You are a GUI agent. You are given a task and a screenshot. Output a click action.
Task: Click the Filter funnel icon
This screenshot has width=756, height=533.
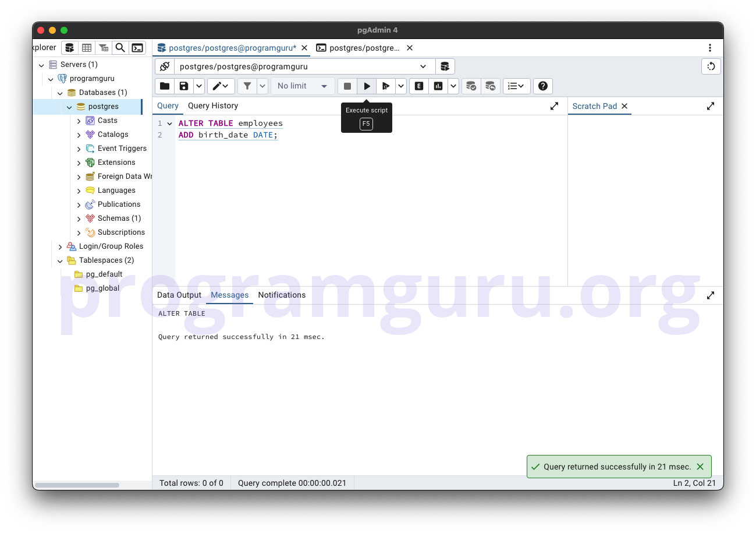(247, 86)
